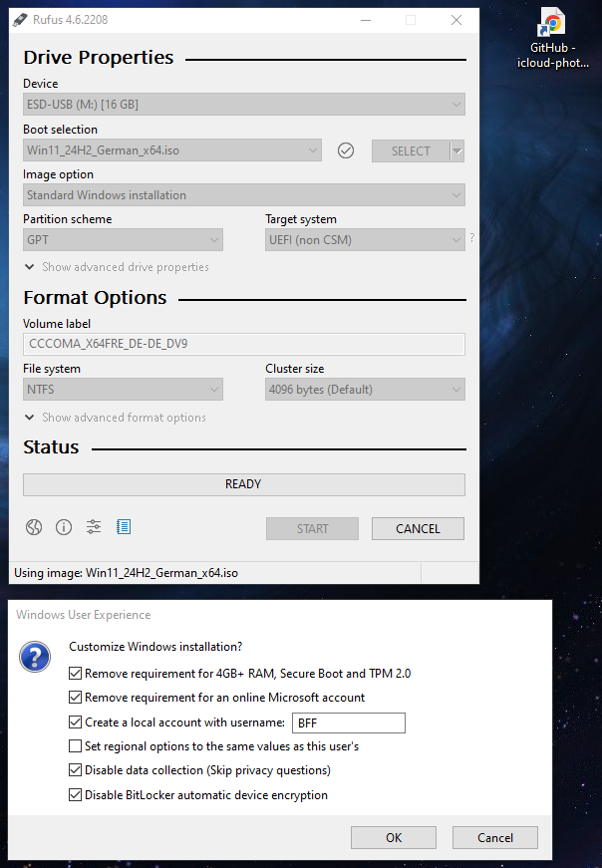Open language selection globe icon in Rufus
This screenshot has width=602, height=868.
pos(34,527)
